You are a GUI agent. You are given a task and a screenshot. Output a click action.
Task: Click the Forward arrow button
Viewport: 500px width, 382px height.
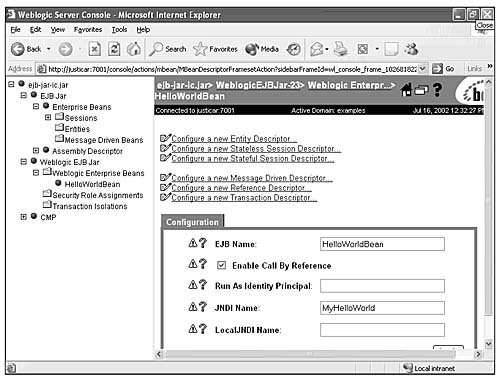65,49
